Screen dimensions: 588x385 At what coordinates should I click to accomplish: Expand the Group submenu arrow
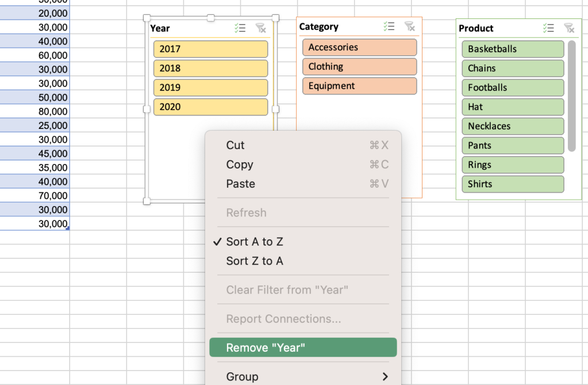coord(385,376)
